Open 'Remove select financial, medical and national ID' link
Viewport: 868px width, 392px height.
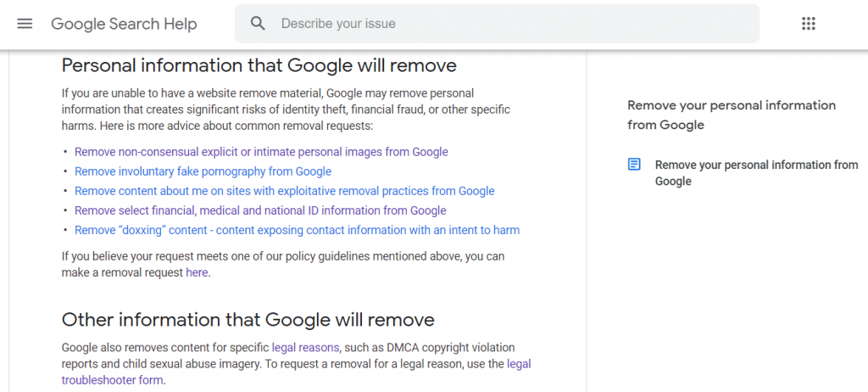tap(260, 210)
